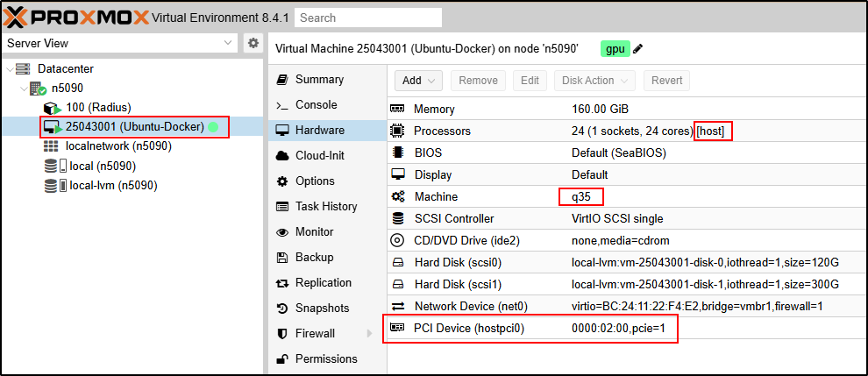Screen dimensions: 868x376
Task: Click the Revert button
Action: 666,81
